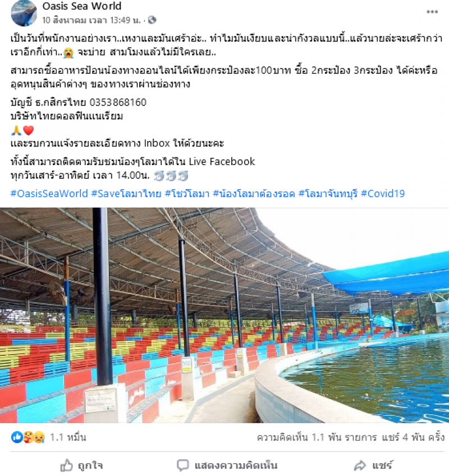This screenshot has width=449, height=476.
Task: Click the post timestamp 10 สิงหาคม
Action: [91, 20]
